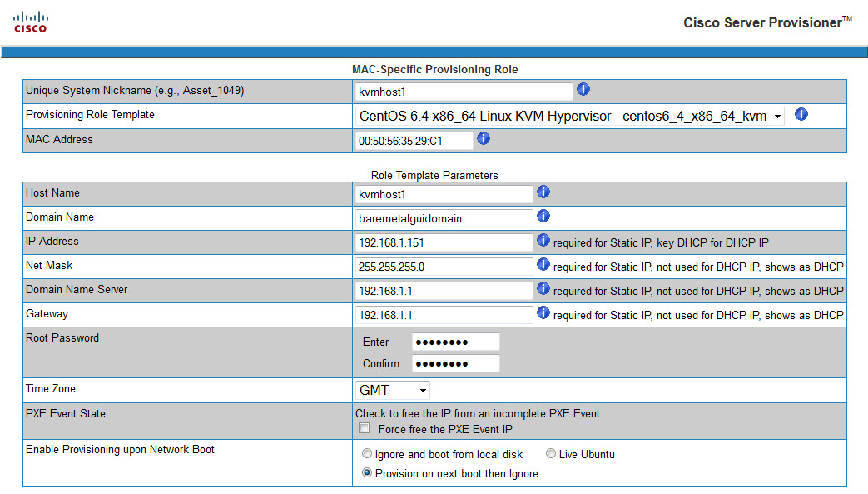Viewport: 868px width, 494px height.
Task: Open info icon beside IP Address field
Action: coord(543,240)
